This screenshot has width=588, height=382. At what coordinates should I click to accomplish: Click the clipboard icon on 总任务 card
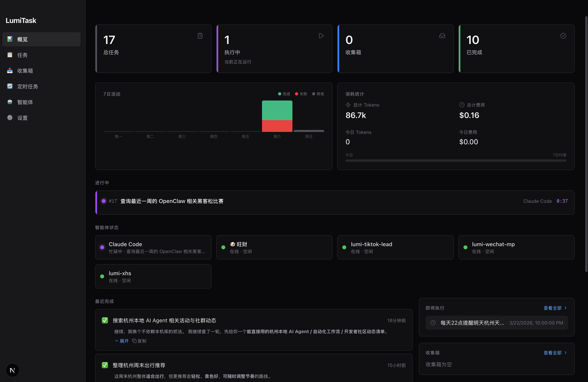200,36
